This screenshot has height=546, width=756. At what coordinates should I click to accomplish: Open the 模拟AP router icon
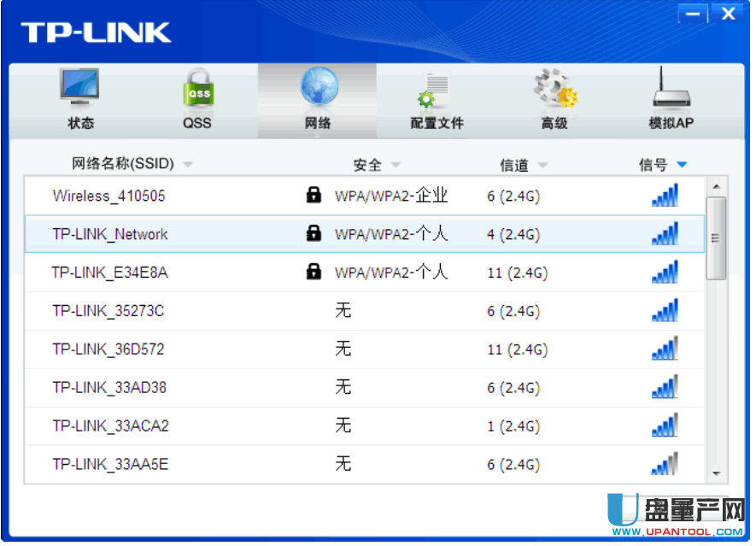tap(671, 87)
